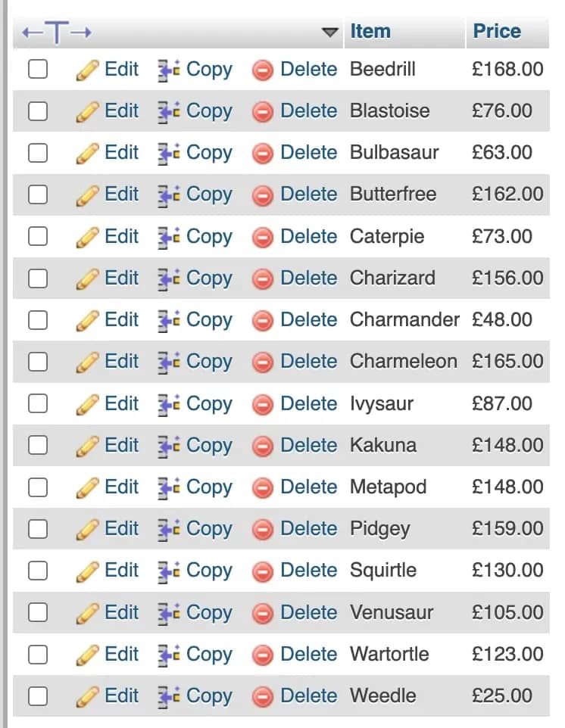Click the red delete icon for Pidgey
Screen dimensions: 565x728
pyautogui.click(x=263, y=530)
